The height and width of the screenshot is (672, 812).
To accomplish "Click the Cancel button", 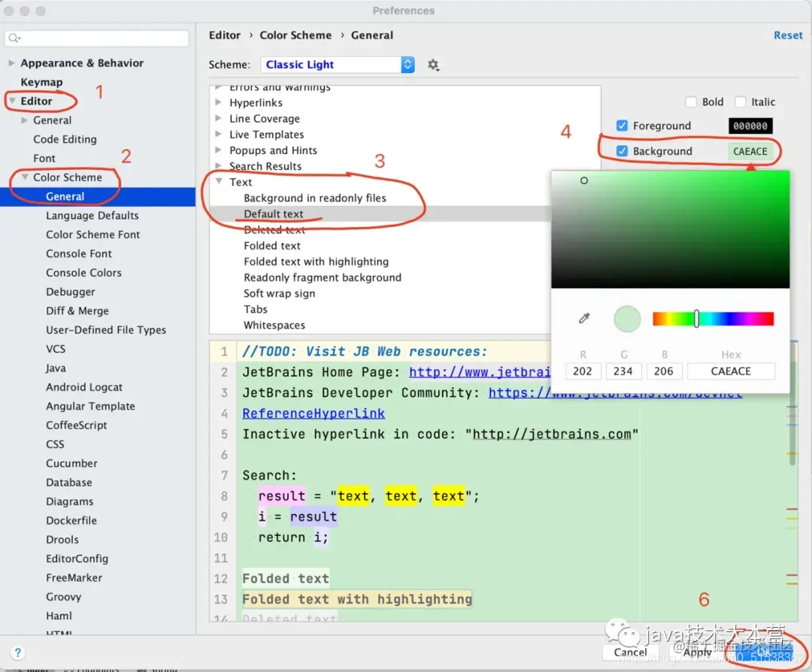I will point(630,652).
